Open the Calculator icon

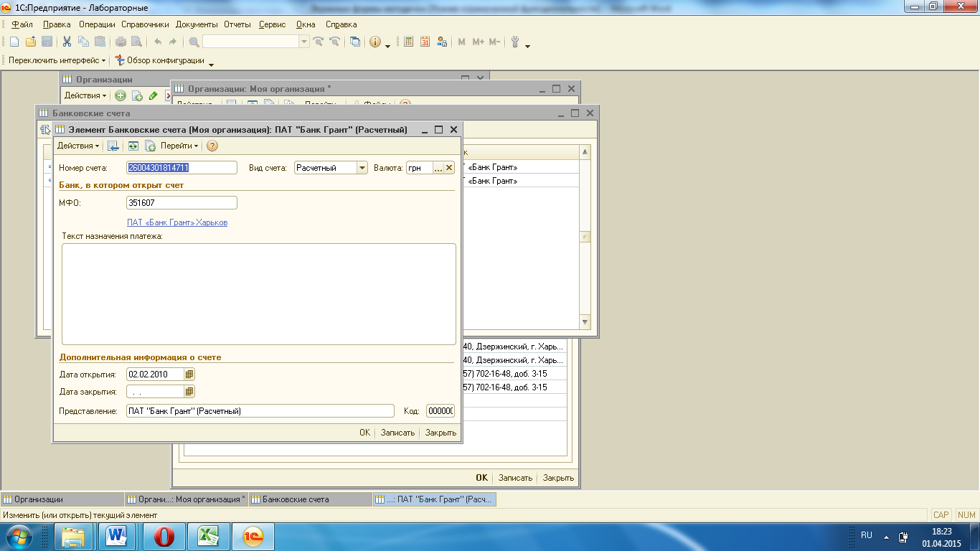coord(409,42)
